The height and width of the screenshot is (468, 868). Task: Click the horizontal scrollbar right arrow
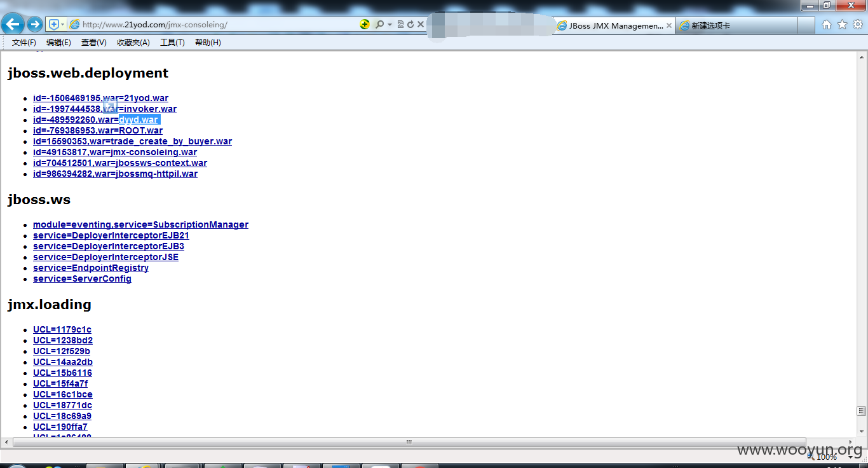850,442
